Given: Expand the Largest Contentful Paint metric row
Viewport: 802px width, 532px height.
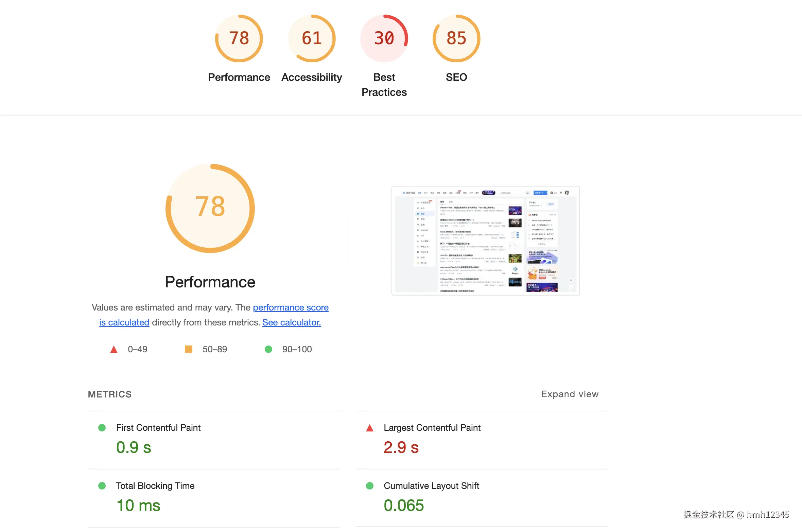Looking at the screenshot, I should (432, 428).
